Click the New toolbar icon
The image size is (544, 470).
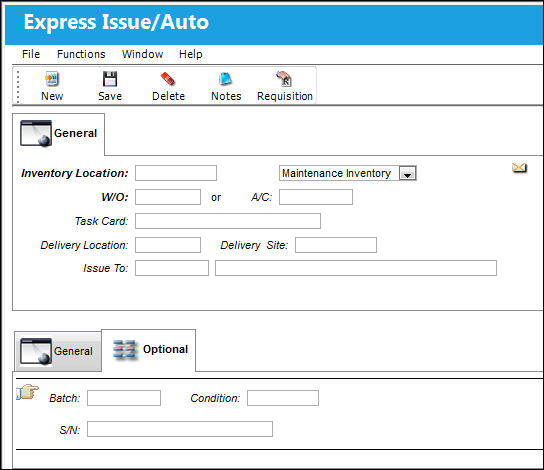coord(52,79)
